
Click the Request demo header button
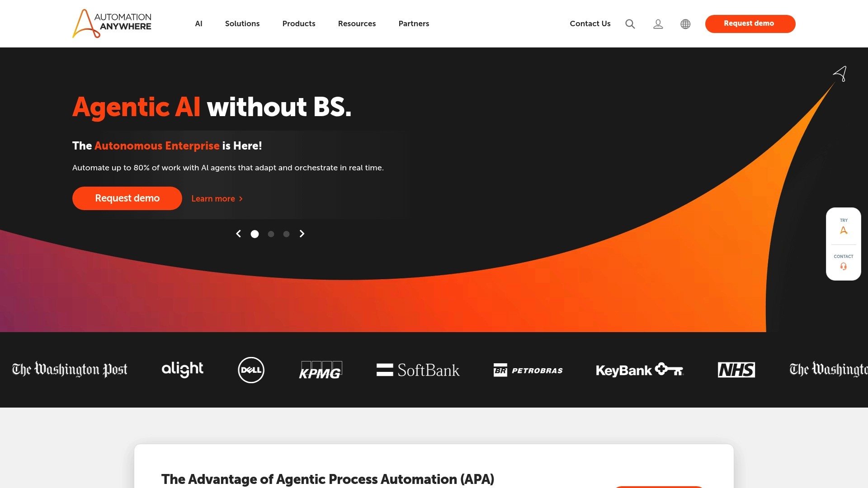point(750,23)
